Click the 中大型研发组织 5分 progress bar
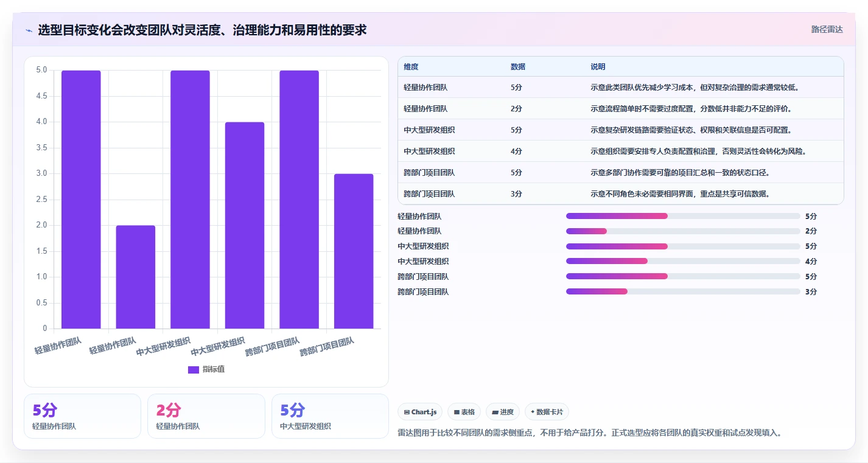The height and width of the screenshot is (463, 868). [x=683, y=246]
